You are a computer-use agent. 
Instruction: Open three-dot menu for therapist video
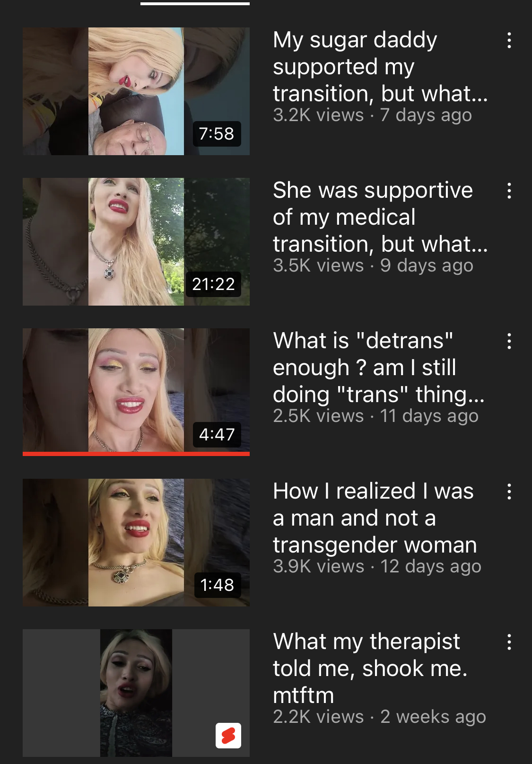coord(509,642)
